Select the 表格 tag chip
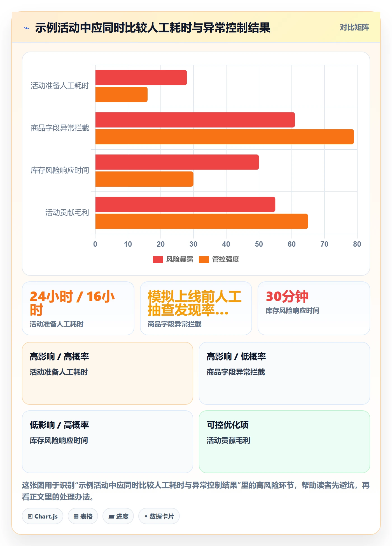The width and height of the screenshot is (392, 546). [x=83, y=516]
